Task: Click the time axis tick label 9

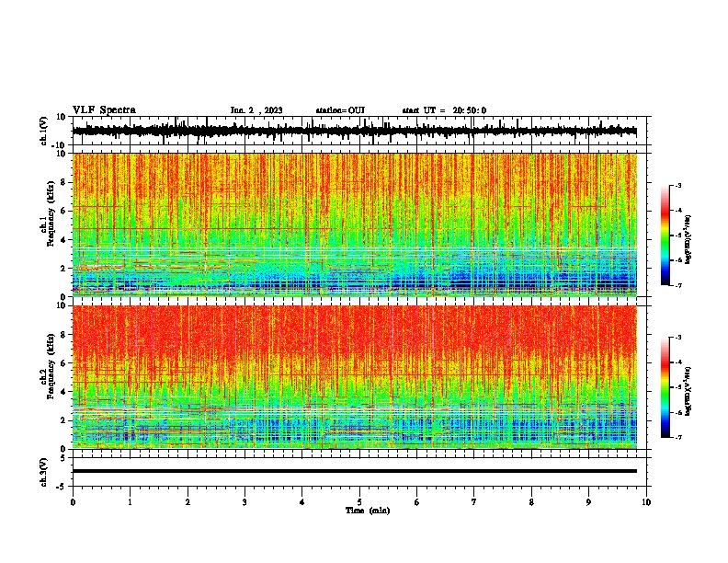Action: 588,502
